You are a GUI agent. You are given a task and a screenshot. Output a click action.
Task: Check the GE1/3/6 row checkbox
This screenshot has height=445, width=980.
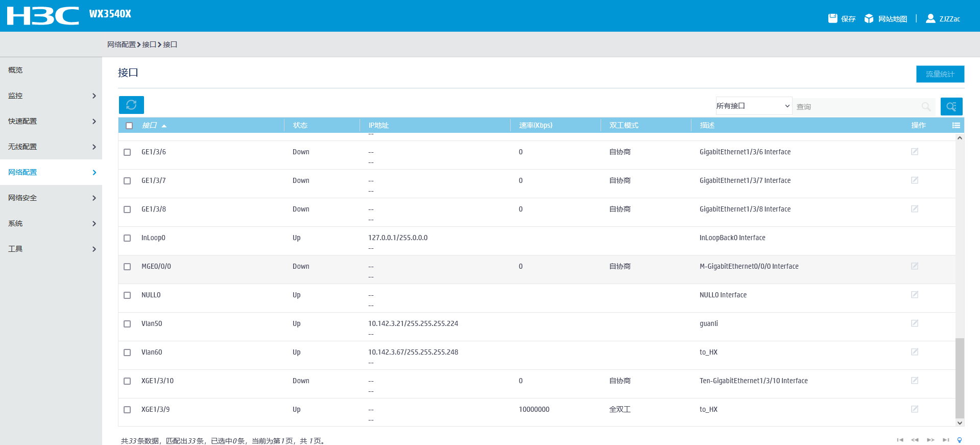(x=127, y=152)
